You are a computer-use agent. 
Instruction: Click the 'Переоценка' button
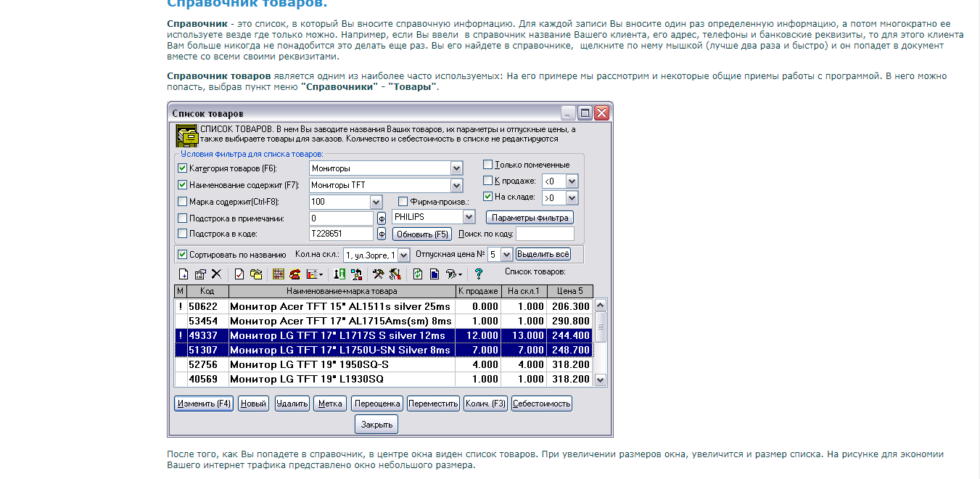point(377,404)
